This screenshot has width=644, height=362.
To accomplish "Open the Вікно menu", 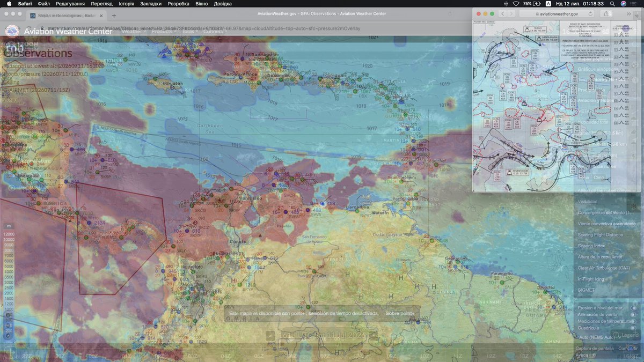I will pos(201,3).
